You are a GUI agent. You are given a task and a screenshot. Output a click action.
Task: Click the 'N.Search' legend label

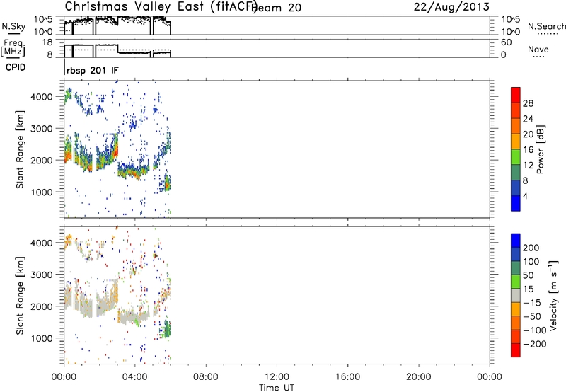tap(546, 26)
